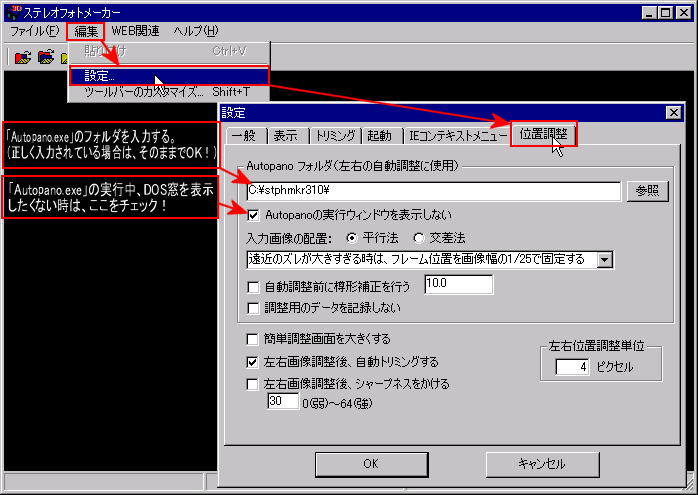
Task: Select the 平行法 radio option
Action: pyautogui.click(x=352, y=238)
